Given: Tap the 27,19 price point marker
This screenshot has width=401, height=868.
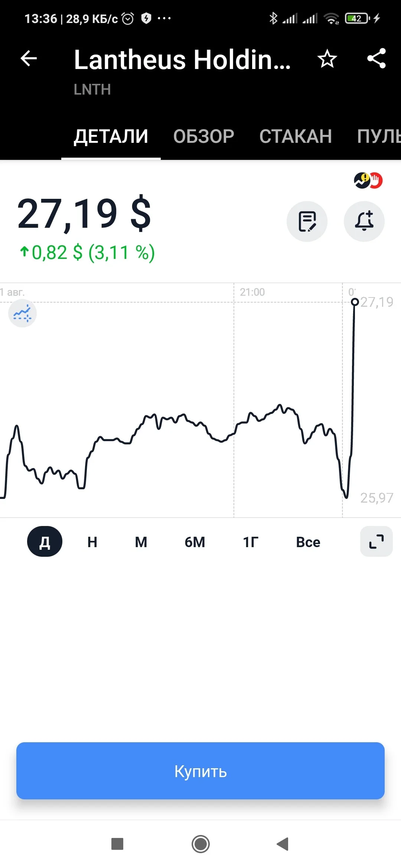Looking at the screenshot, I should [x=355, y=302].
